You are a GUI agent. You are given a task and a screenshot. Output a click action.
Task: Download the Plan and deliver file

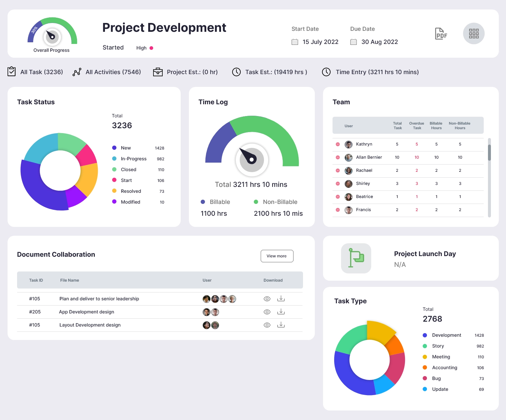click(x=281, y=299)
